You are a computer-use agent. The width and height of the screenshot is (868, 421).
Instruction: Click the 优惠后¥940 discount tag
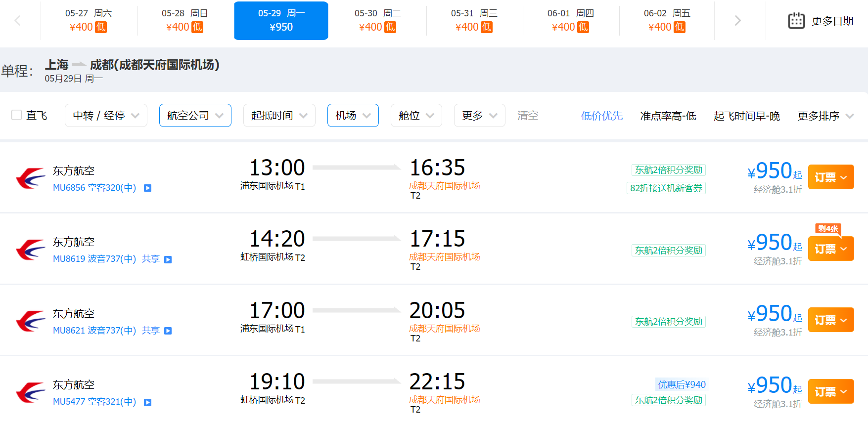(681, 384)
